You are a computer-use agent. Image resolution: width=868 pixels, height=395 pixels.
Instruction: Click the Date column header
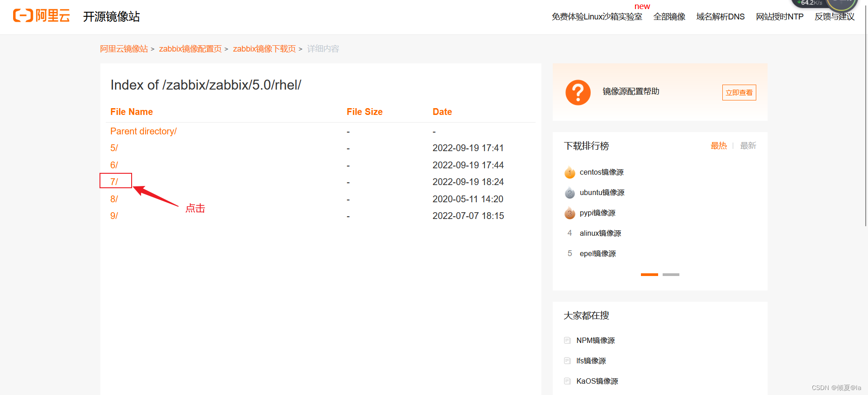(x=442, y=112)
